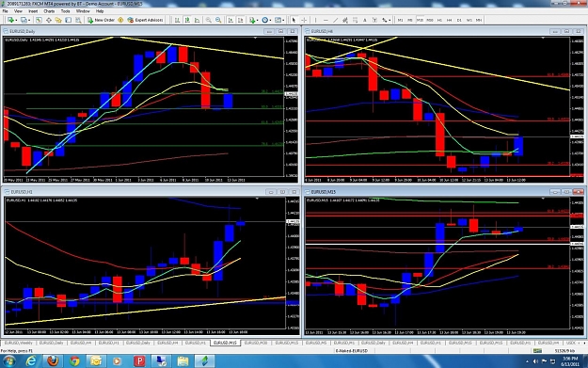The image size is (588, 368).
Task: Open the File menu
Action: click(x=6, y=11)
